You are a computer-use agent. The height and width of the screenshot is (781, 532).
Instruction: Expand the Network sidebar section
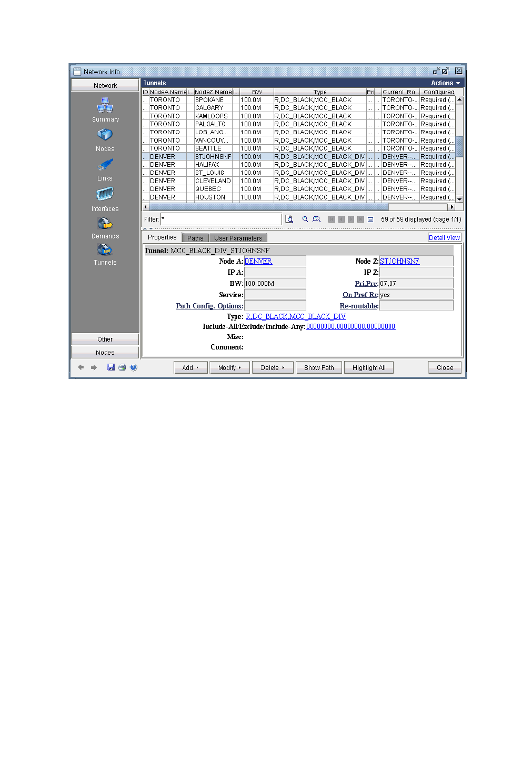click(105, 85)
